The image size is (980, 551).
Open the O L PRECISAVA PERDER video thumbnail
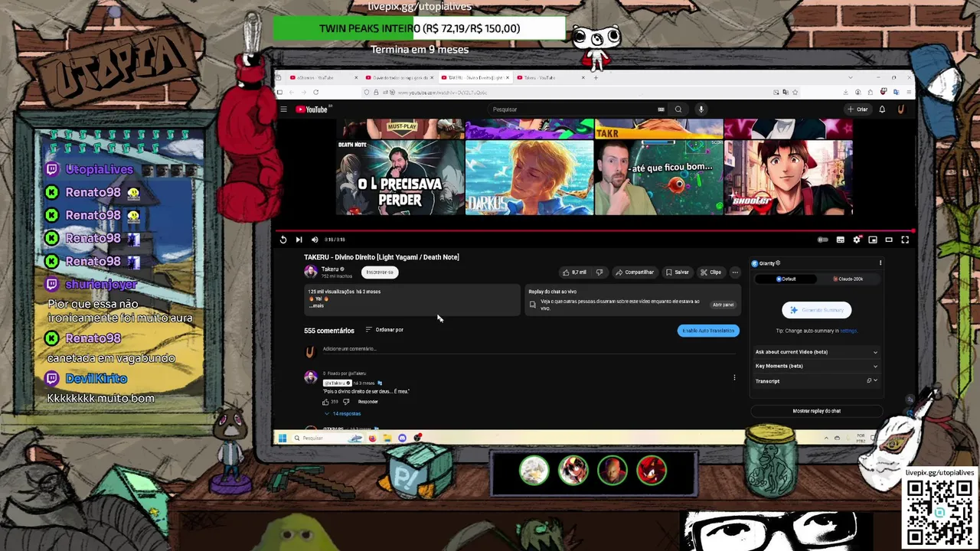click(400, 178)
